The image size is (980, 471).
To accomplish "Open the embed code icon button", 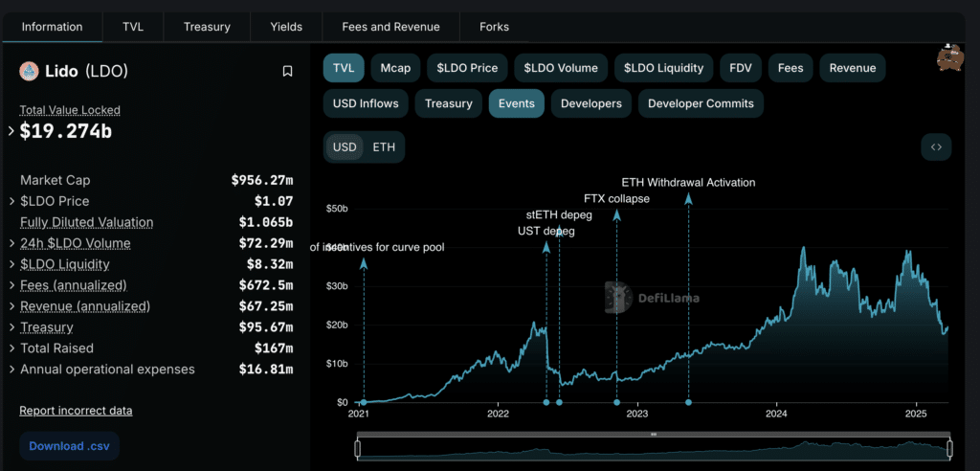I will pyautogui.click(x=936, y=147).
